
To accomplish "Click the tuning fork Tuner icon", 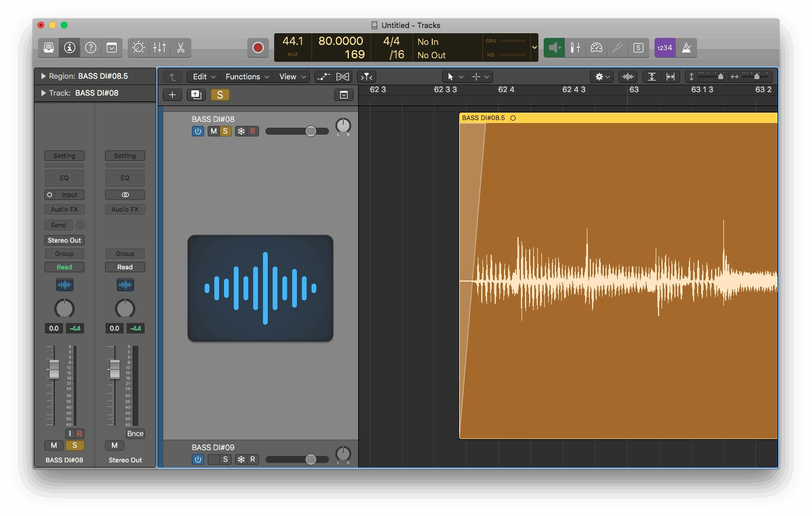I will click(617, 48).
